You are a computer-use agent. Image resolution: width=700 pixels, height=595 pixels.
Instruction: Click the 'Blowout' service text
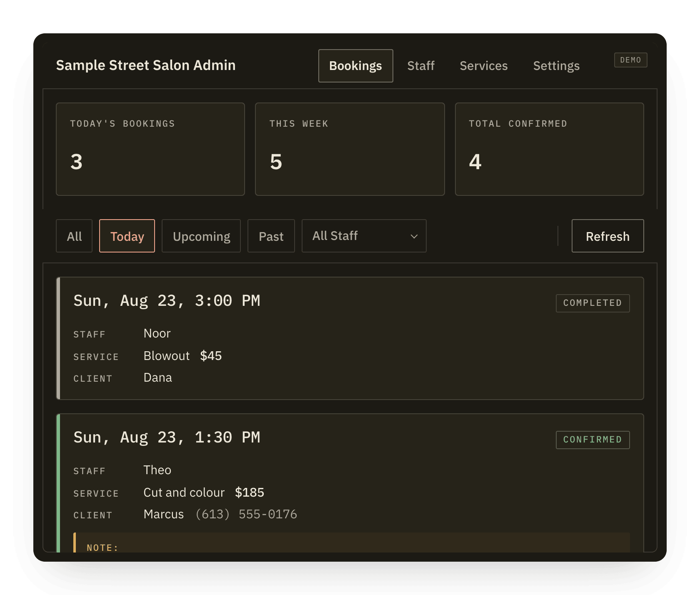point(167,356)
